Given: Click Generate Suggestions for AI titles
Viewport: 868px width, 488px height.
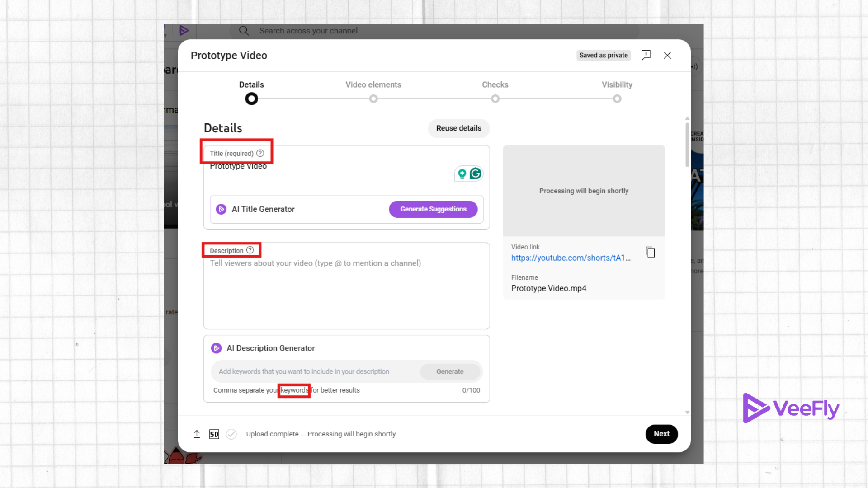Looking at the screenshot, I should tap(433, 209).
